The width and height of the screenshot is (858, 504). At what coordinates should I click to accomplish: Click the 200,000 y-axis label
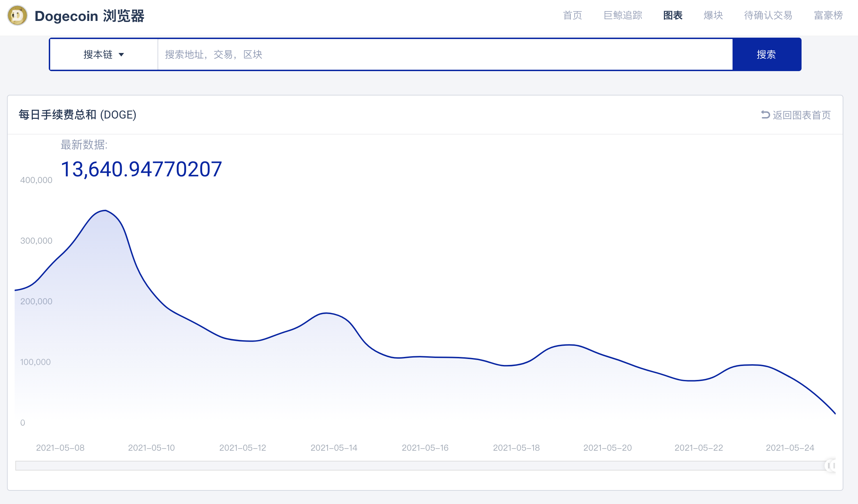[x=36, y=301]
